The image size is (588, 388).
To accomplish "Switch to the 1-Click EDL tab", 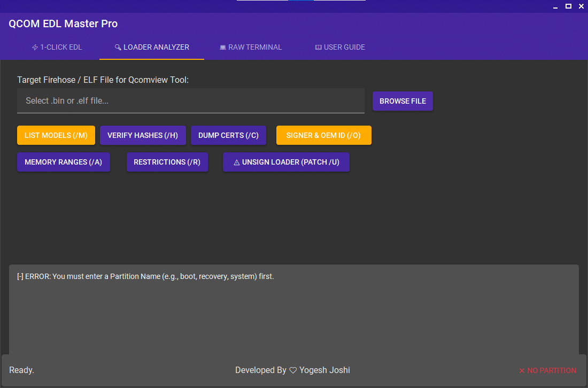I will click(57, 47).
